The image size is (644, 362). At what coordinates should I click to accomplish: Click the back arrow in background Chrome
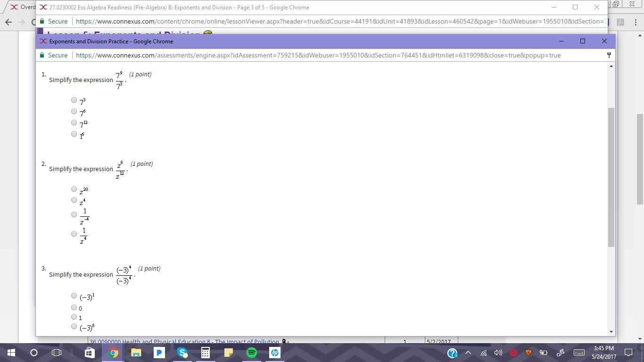[x=8, y=22]
